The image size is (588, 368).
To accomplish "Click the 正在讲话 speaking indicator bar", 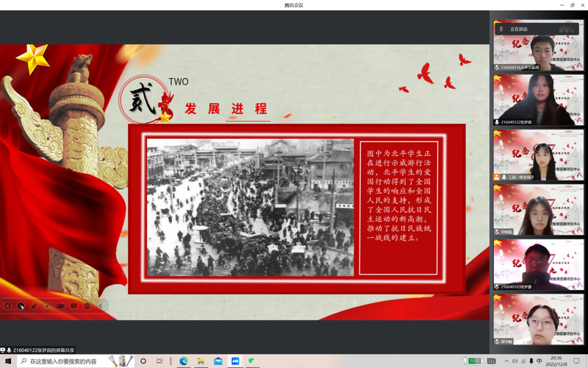I will [x=537, y=29].
